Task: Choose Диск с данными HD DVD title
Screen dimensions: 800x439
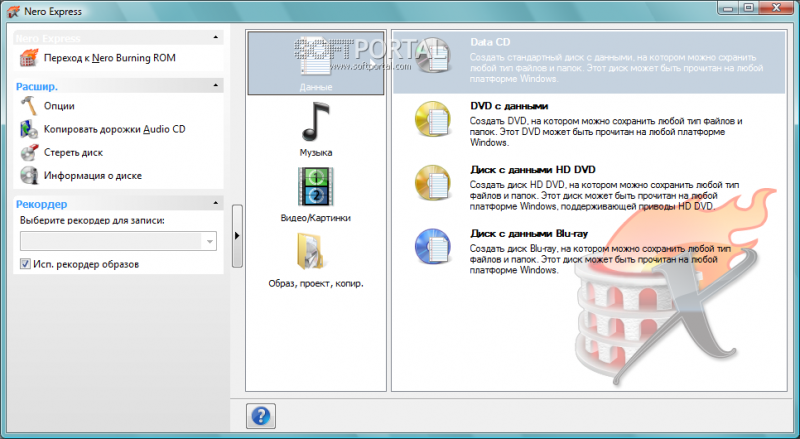Action: (x=533, y=170)
